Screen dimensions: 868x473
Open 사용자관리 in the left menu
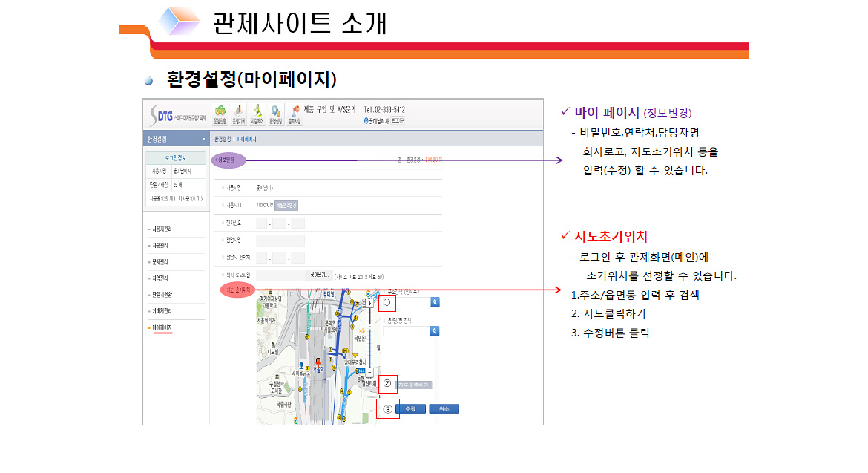tap(162, 229)
